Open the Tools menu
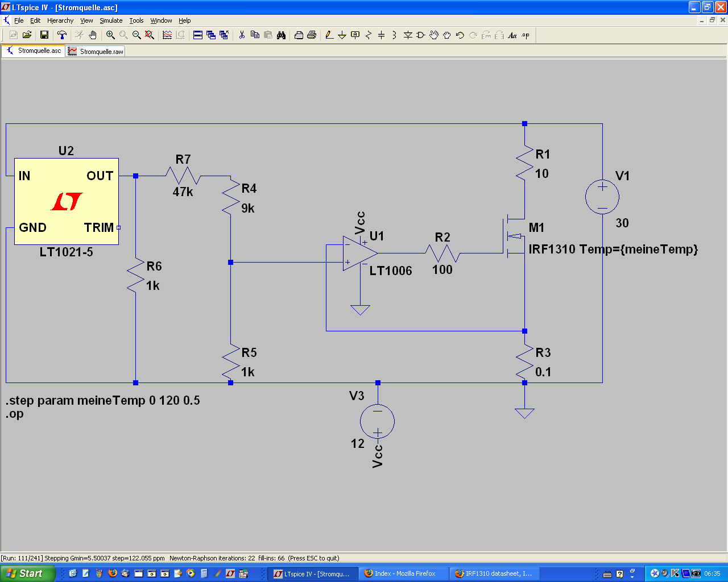Screen dimensions: 728x582 [x=136, y=20]
